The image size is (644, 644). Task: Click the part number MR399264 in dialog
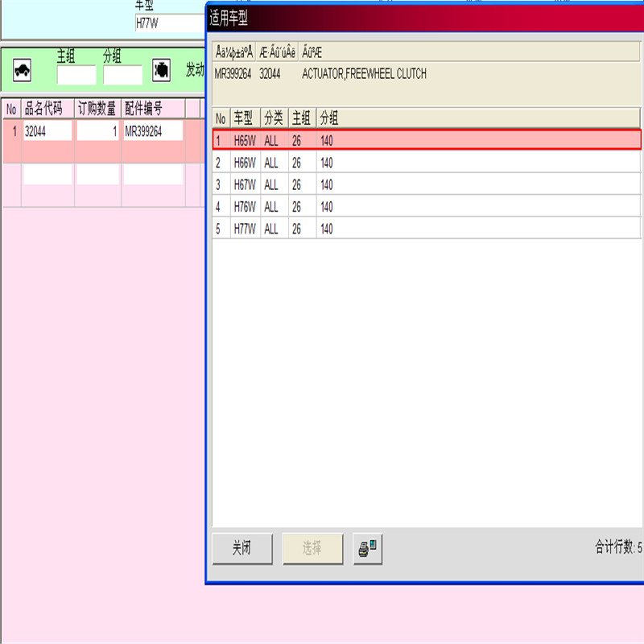pos(233,74)
